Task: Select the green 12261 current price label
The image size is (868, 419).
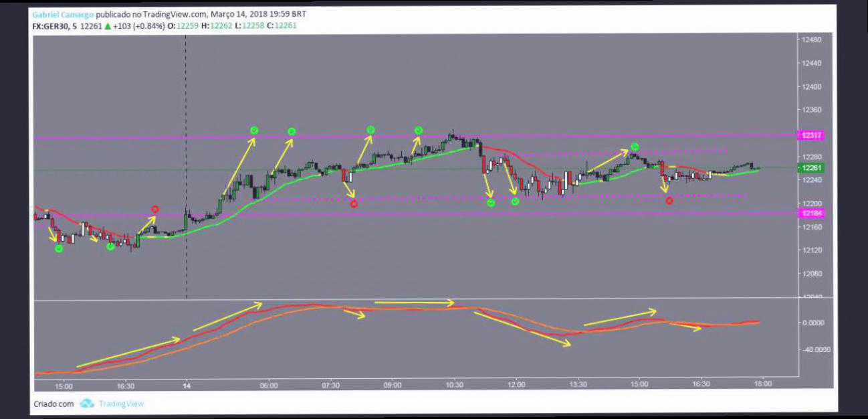Action: coord(812,168)
